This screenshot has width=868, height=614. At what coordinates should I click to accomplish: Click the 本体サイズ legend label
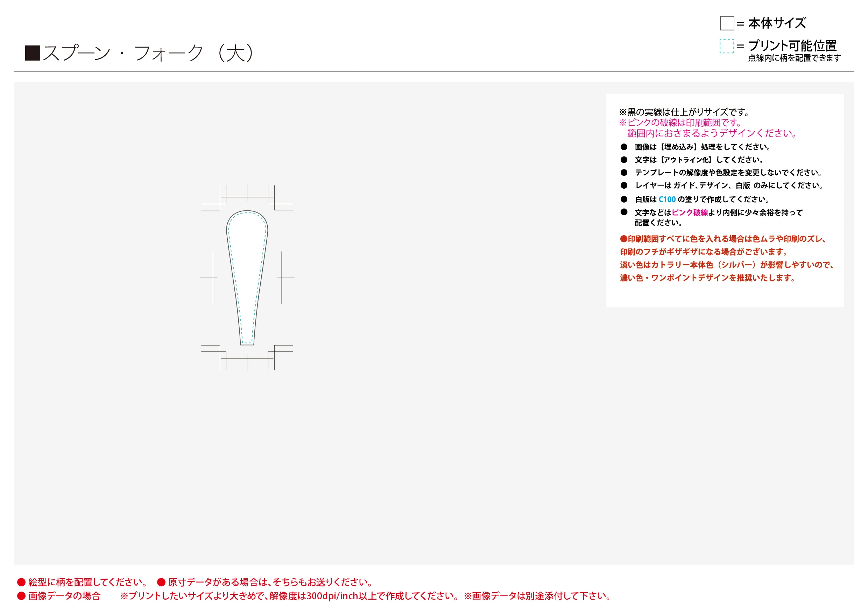pyautogui.click(x=777, y=23)
